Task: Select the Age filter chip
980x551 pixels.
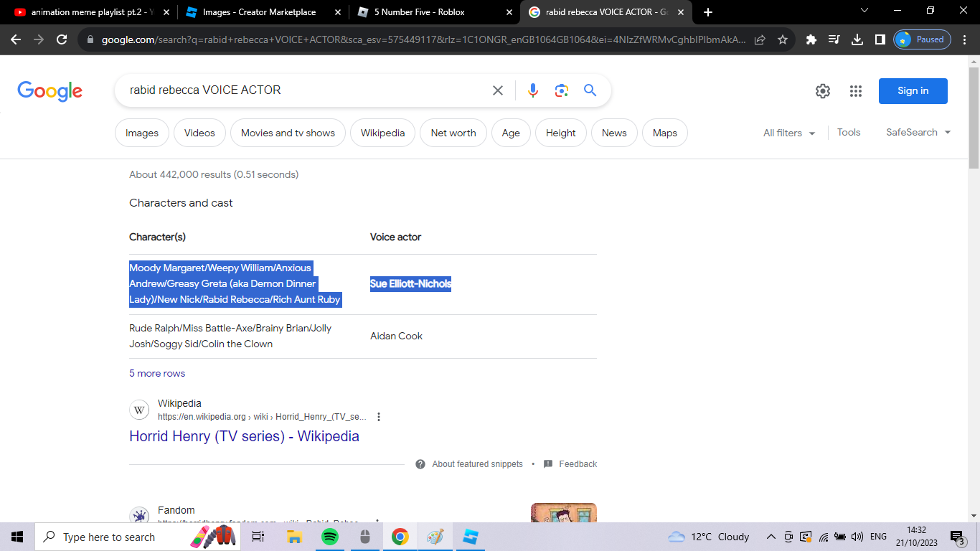Action: tap(511, 133)
